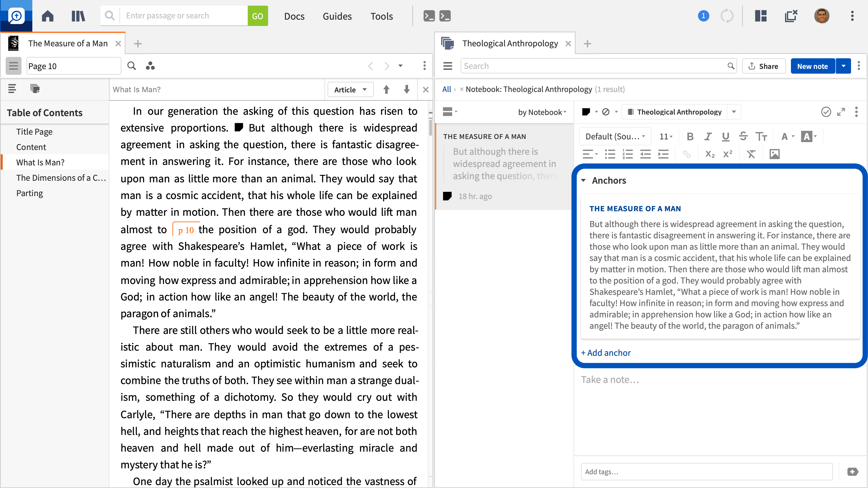Toggle superscript formatting
868x488 pixels.
pyautogui.click(x=727, y=154)
